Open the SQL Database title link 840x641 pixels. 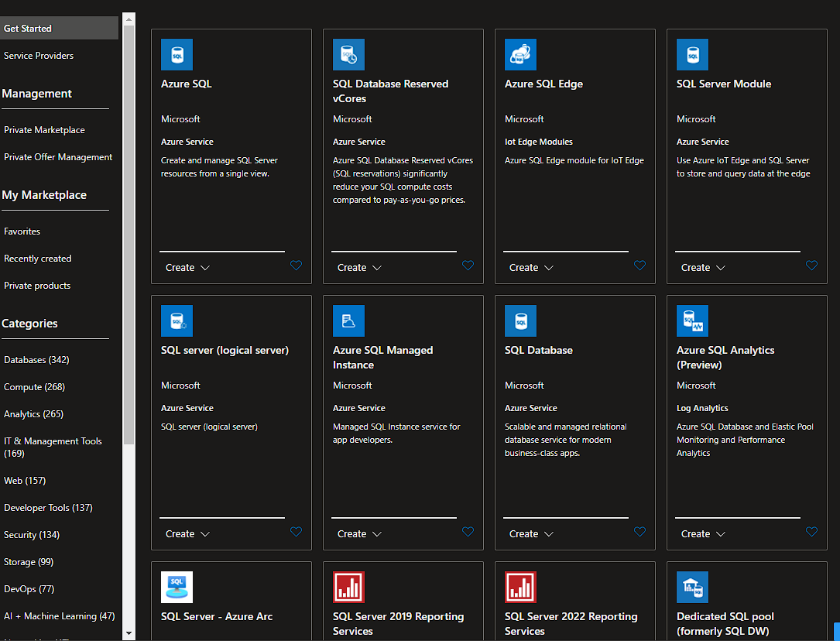538,350
